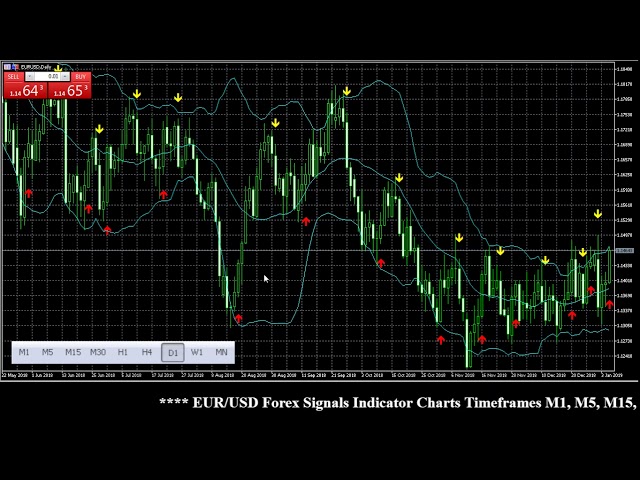Screen dimensions: 640x480
Task: Change timeframe to H4
Action: click(147, 352)
